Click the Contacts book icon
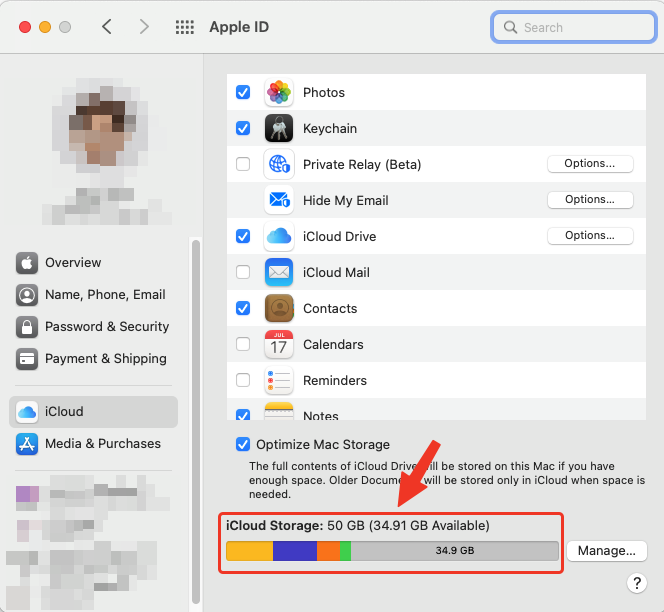 click(279, 308)
